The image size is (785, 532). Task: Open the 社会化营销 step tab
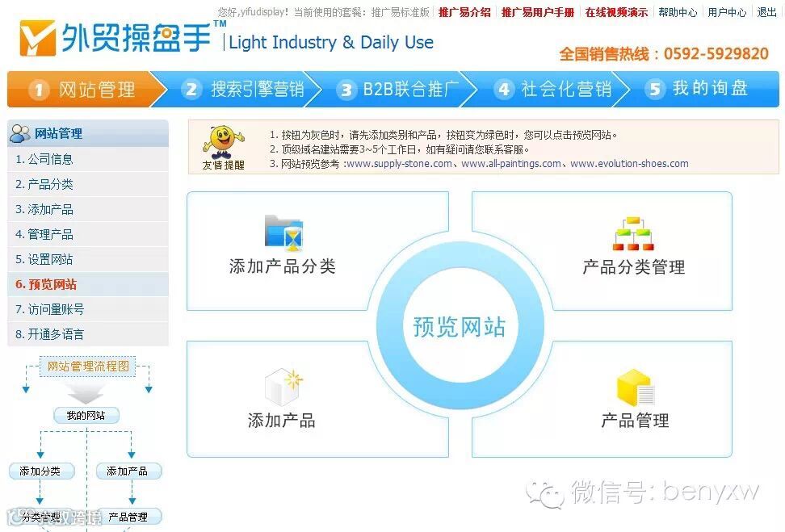tap(553, 90)
